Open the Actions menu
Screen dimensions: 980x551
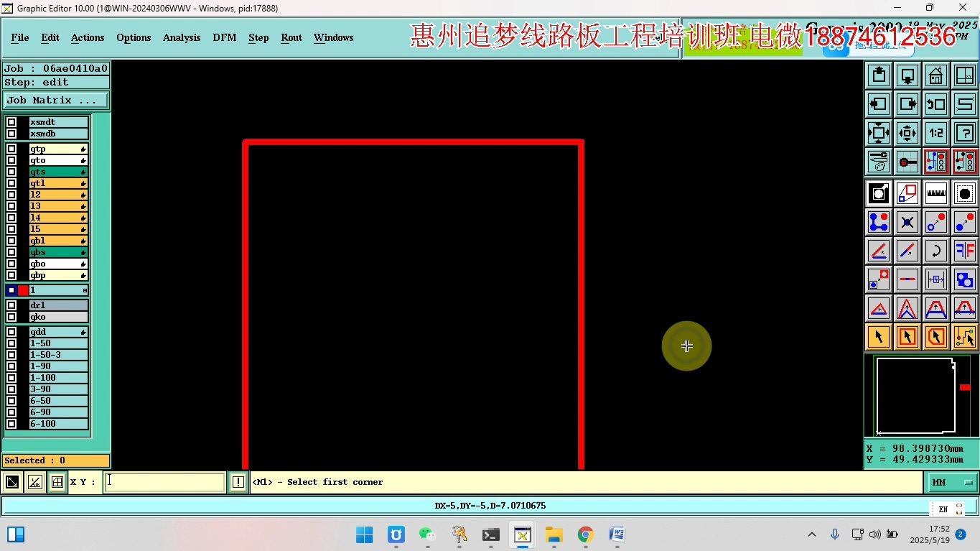[x=87, y=37]
